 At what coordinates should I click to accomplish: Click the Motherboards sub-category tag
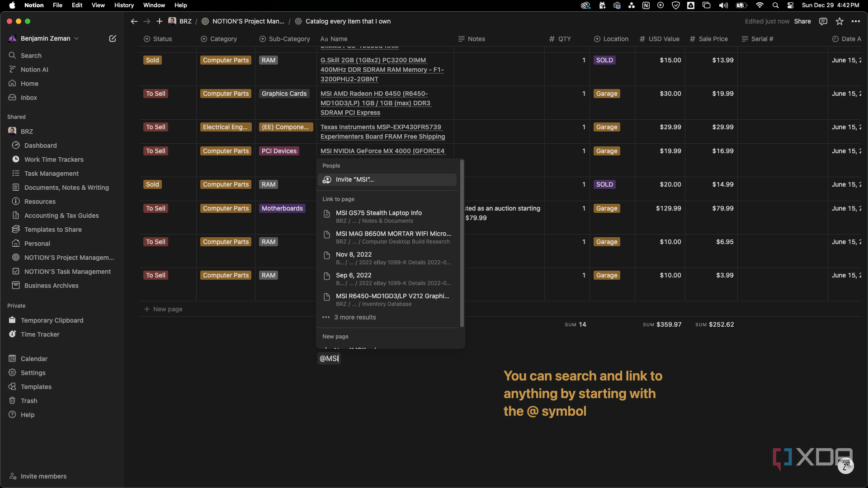[282, 208]
